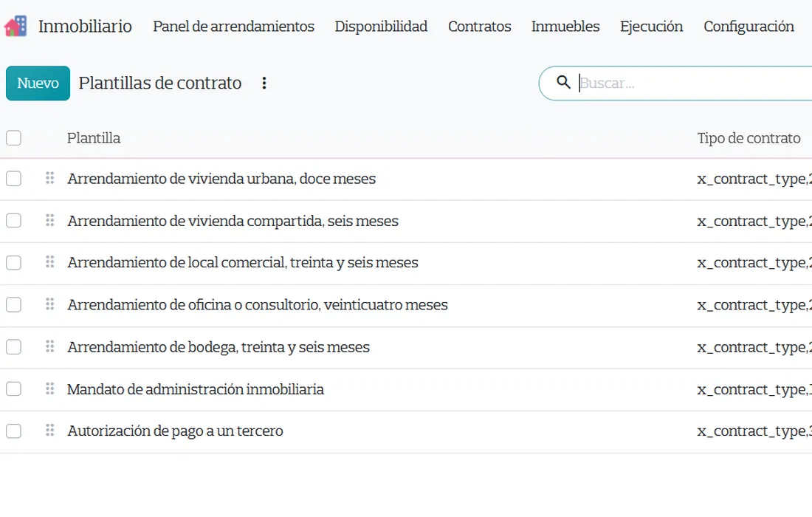Viewport: 812px width, 517px height.
Task: Open the Inmuebles menu
Action: click(565, 27)
